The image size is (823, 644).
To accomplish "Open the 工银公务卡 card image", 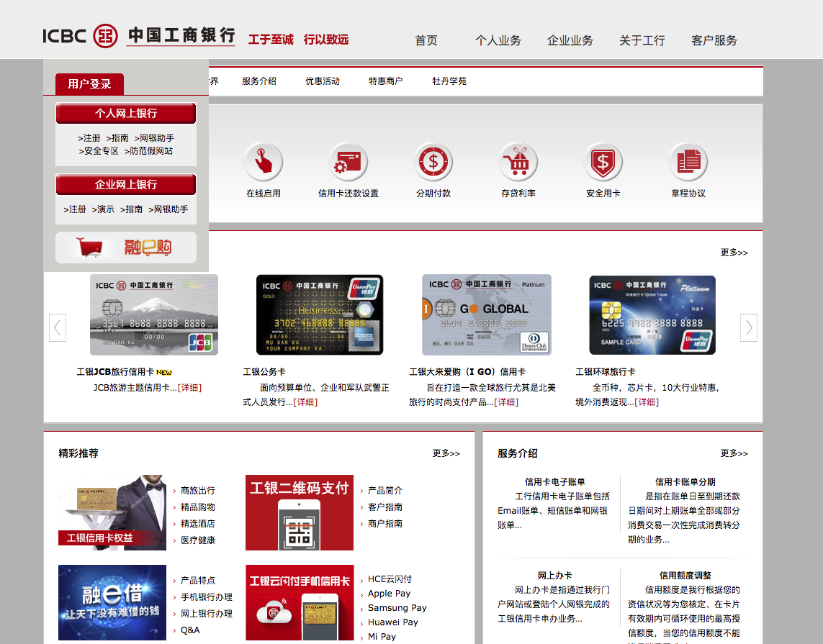I will point(320,314).
